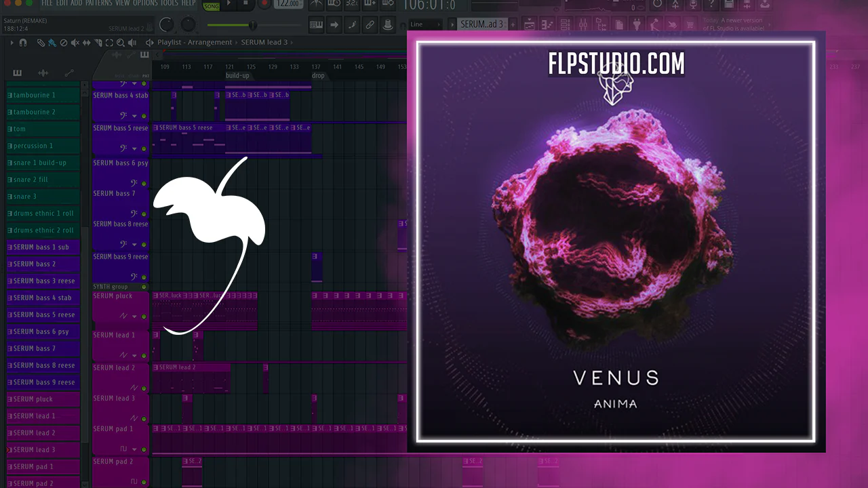Show the picker piano keys tab
This screenshot has width=868, height=488.
click(17, 73)
